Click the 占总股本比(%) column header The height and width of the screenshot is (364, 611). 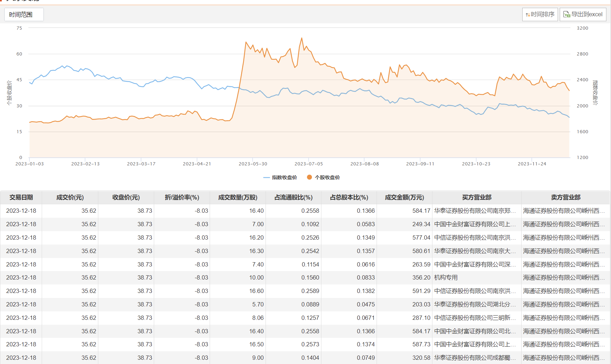pos(349,198)
